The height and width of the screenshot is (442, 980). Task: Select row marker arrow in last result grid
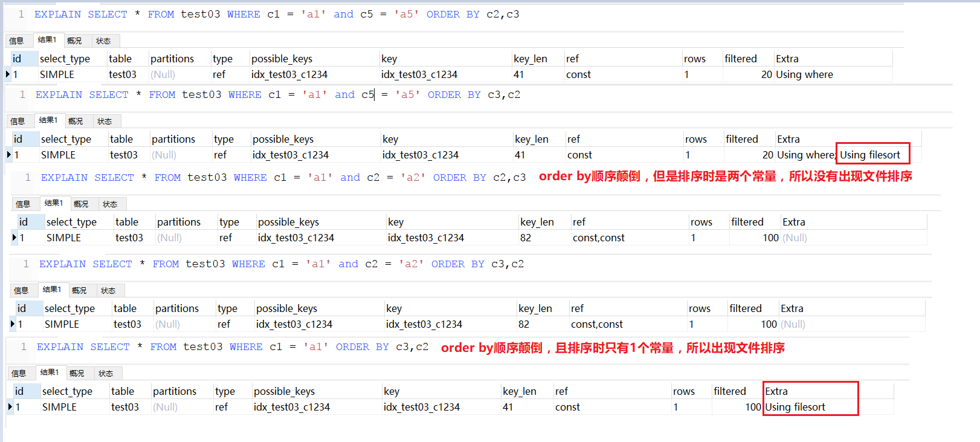click(x=10, y=407)
